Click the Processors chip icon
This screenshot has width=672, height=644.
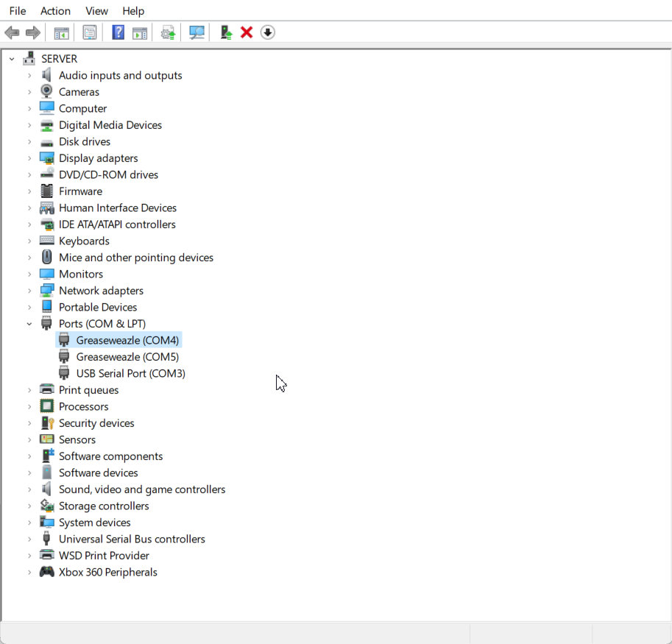click(x=46, y=406)
